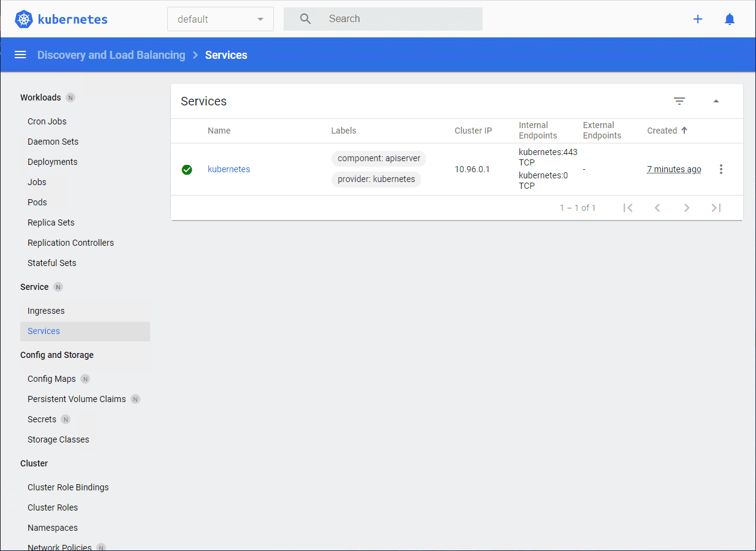This screenshot has height=551, width=756.
Task: Go to next page of Services
Action: click(x=687, y=208)
